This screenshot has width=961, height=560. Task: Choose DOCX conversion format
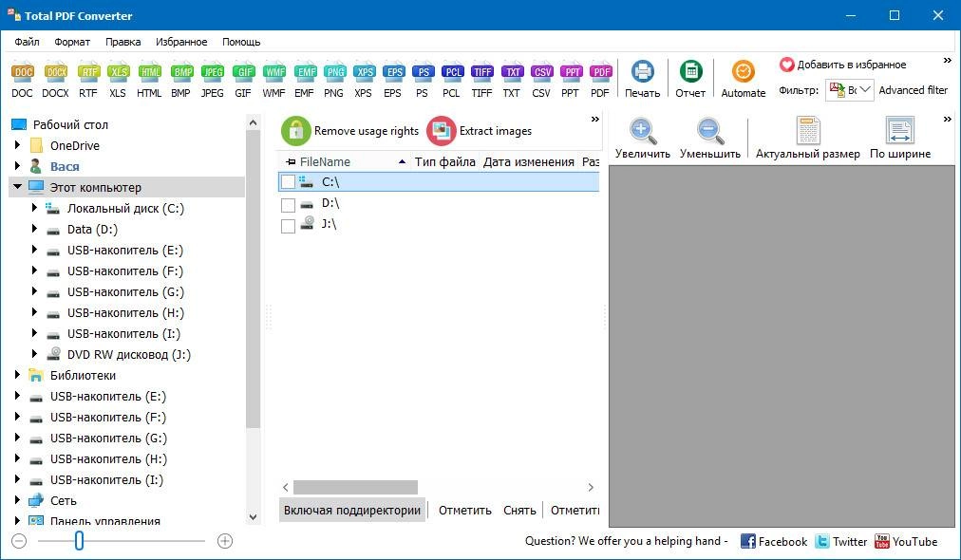coord(56,80)
